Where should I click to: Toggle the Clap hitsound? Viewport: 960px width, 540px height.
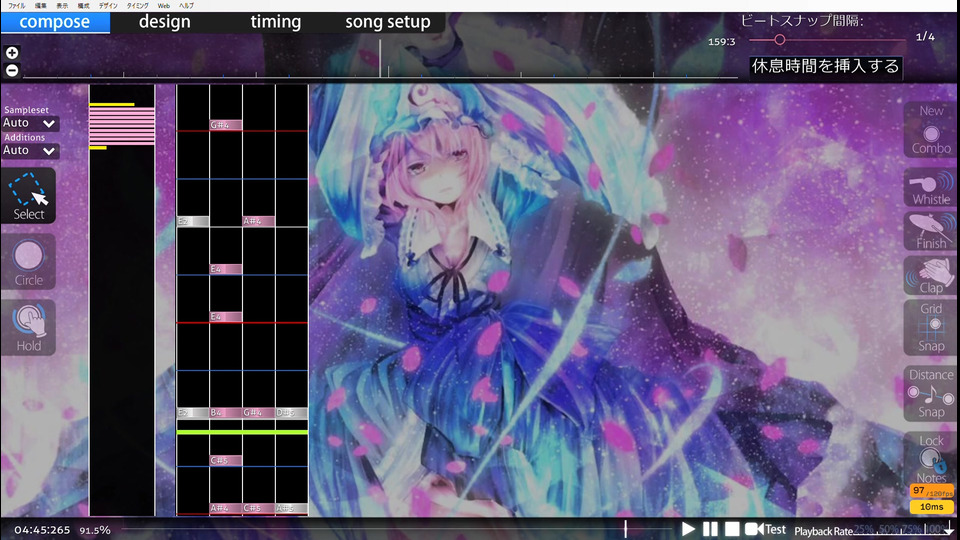click(931, 276)
